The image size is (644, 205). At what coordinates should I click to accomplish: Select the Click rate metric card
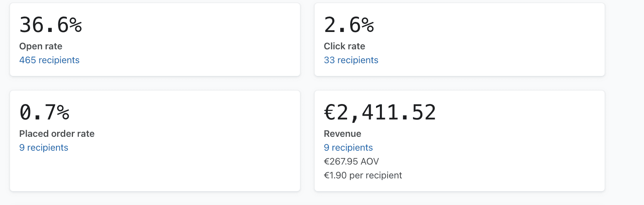click(459, 40)
